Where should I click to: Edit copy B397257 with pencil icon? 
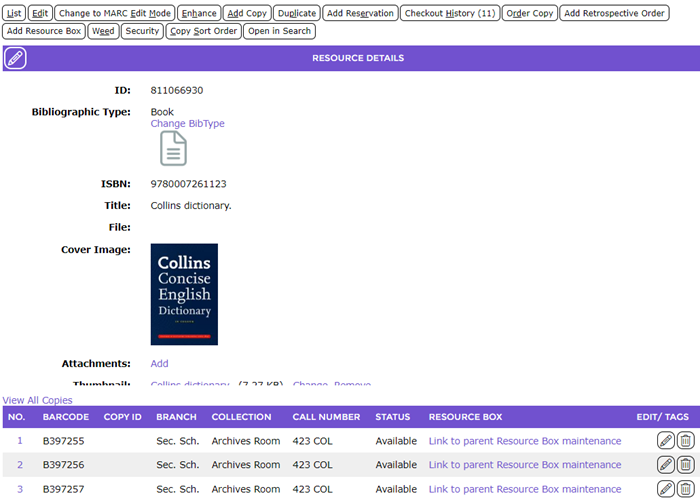[x=666, y=489]
